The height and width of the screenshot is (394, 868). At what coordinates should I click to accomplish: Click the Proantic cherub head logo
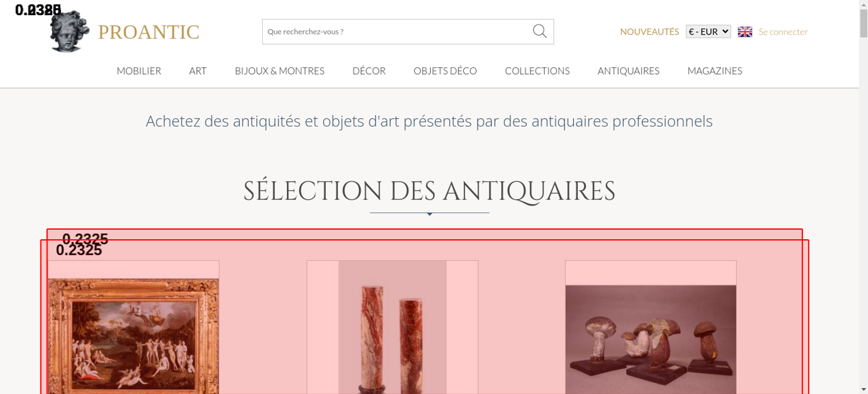(x=69, y=31)
